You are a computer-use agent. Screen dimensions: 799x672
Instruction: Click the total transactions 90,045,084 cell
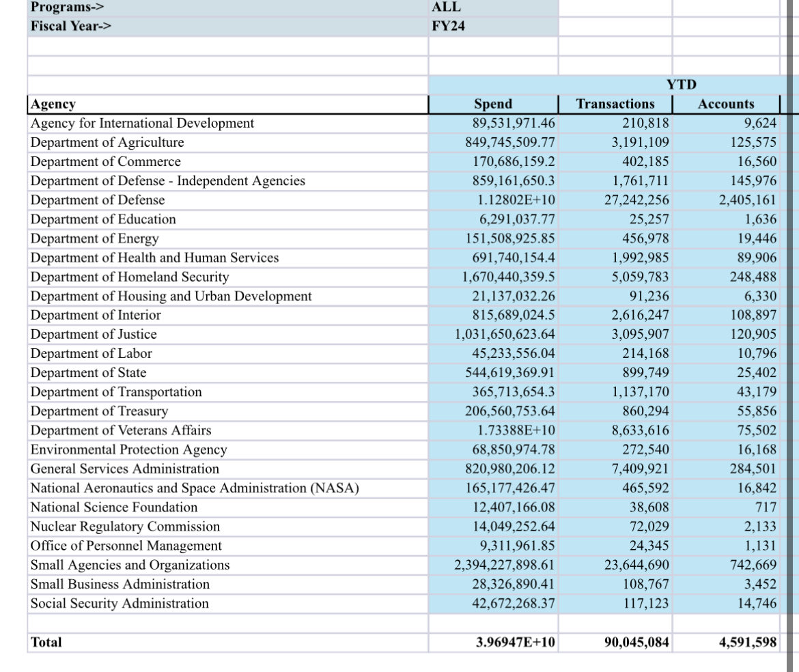(x=615, y=642)
